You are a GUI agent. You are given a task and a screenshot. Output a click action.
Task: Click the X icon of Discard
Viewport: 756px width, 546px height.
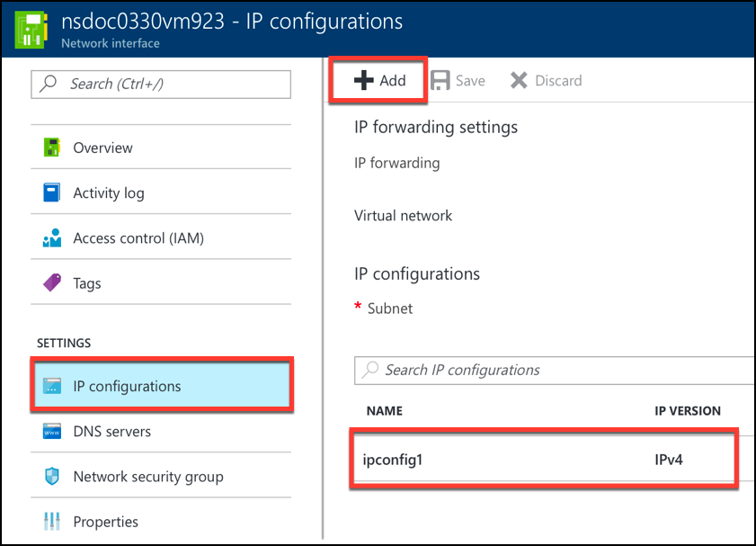coord(519,80)
